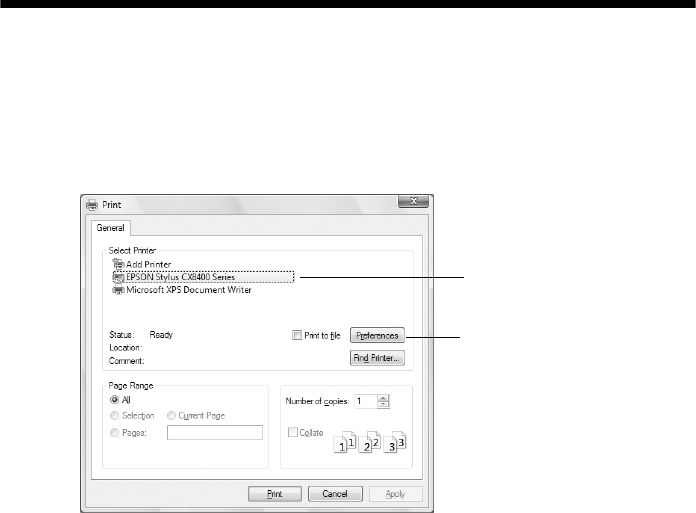Image resolution: width=696 pixels, height=513 pixels.
Task: Select the All page range radio button
Action: [x=115, y=400]
